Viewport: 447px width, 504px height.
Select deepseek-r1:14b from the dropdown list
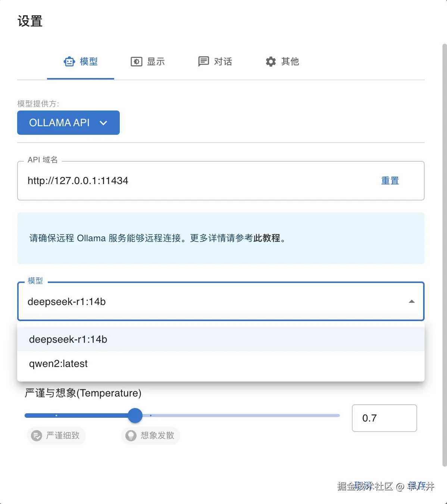pyautogui.click(x=221, y=339)
